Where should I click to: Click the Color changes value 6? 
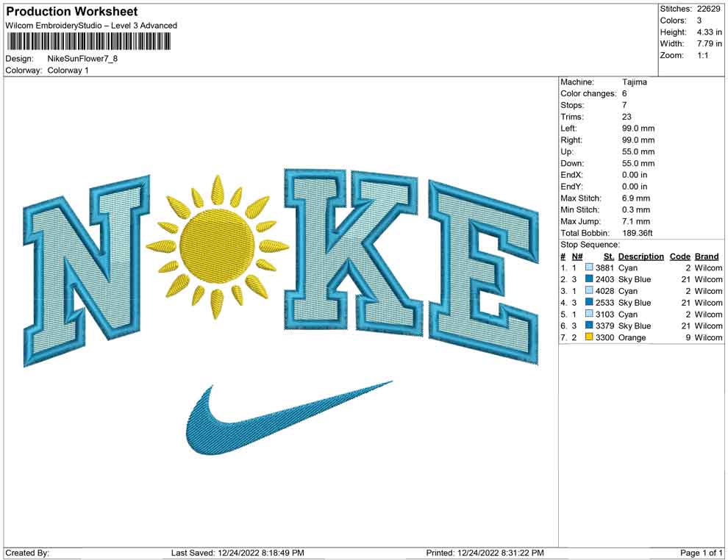624,93
